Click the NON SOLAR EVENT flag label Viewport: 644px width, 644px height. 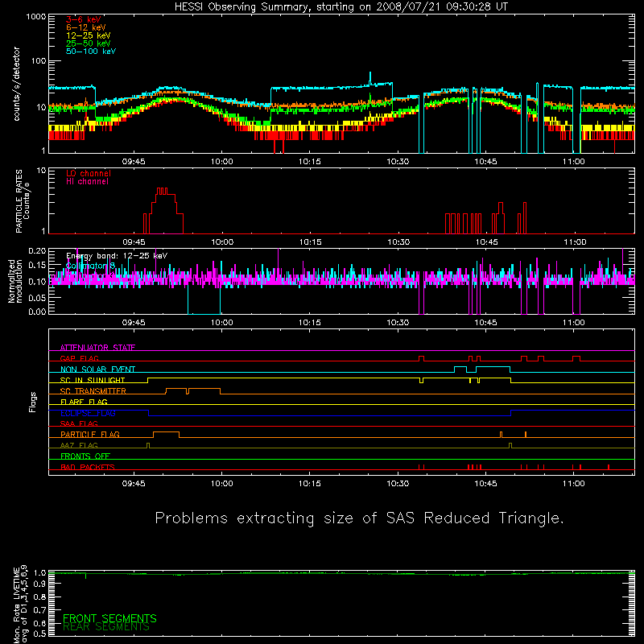click(97, 369)
